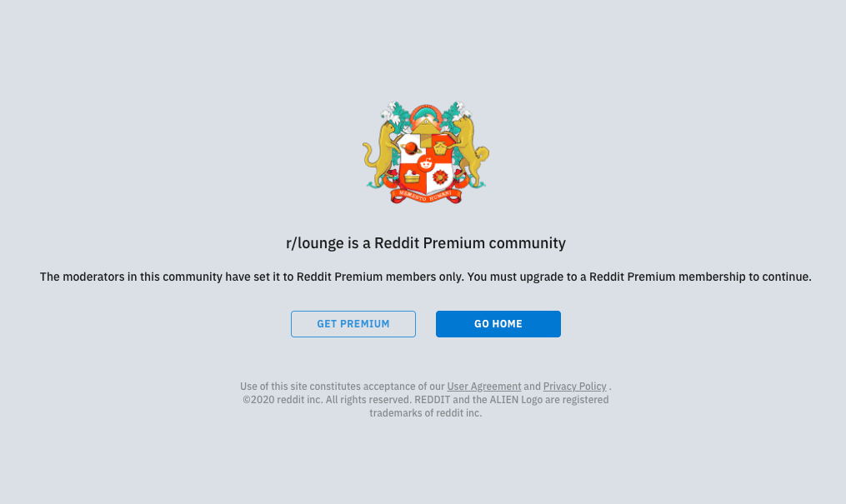This screenshot has width=846, height=504.
Task: Click the ringed planet icon on the crest
Action: pyautogui.click(x=411, y=147)
